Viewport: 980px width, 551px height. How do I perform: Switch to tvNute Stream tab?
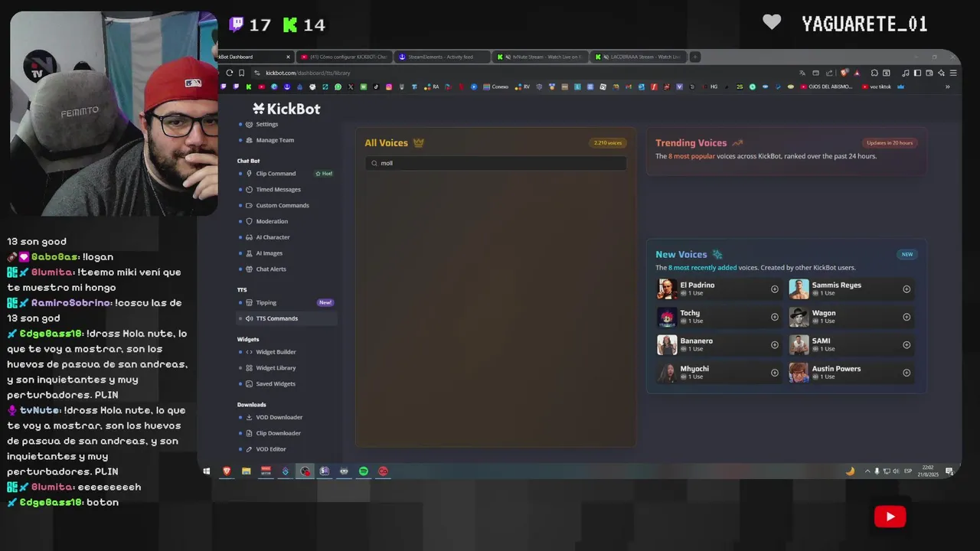coord(540,57)
